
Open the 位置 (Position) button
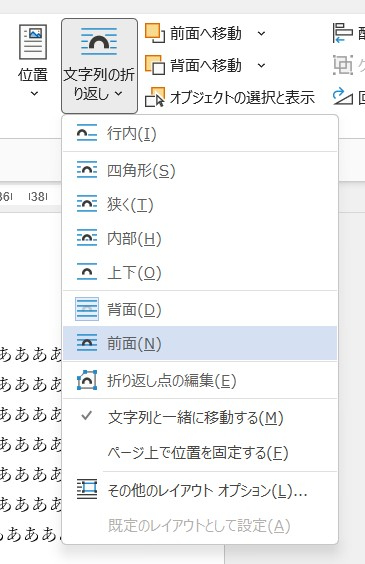tap(33, 61)
